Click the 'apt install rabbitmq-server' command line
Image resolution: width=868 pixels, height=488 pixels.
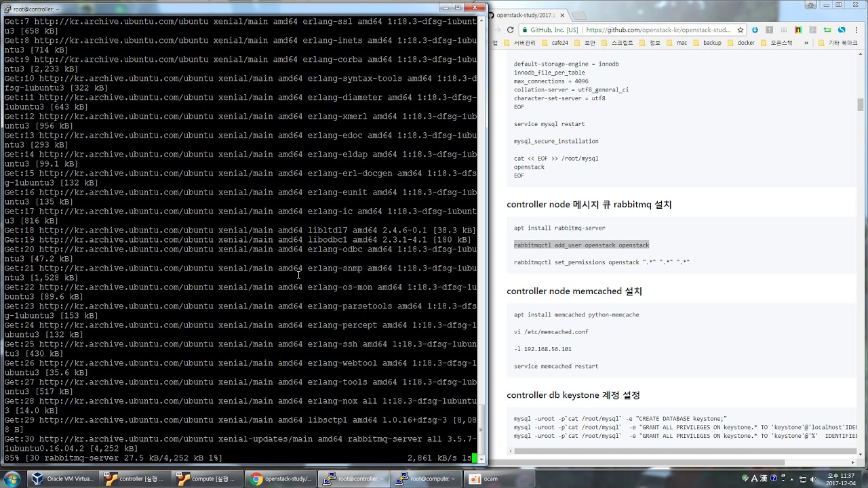559,228
